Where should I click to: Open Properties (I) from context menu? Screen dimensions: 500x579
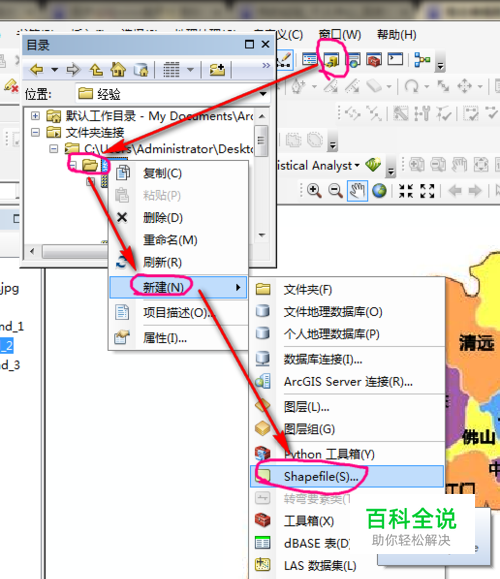pyautogui.click(x=178, y=338)
